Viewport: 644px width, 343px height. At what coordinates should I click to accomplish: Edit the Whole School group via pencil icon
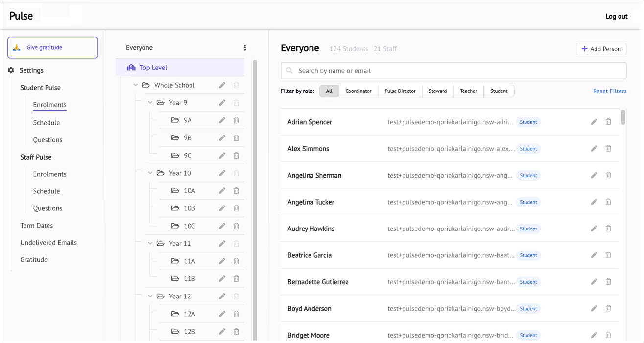click(222, 85)
